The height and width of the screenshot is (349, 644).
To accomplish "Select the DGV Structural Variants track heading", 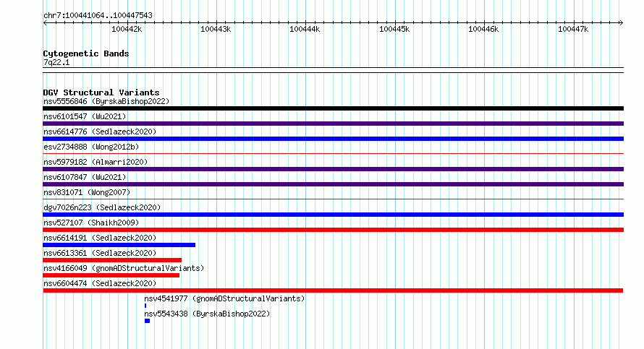I will (x=101, y=92).
